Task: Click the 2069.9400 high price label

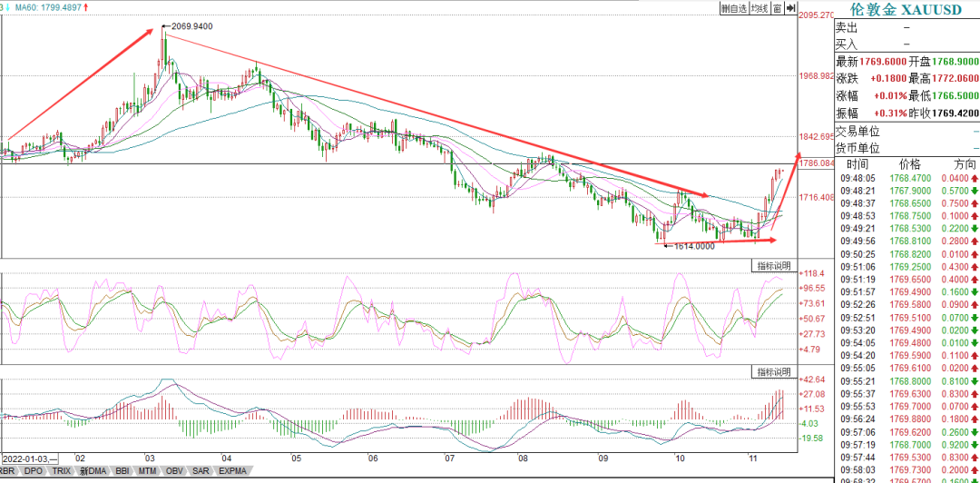Action: pyautogui.click(x=191, y=25)
